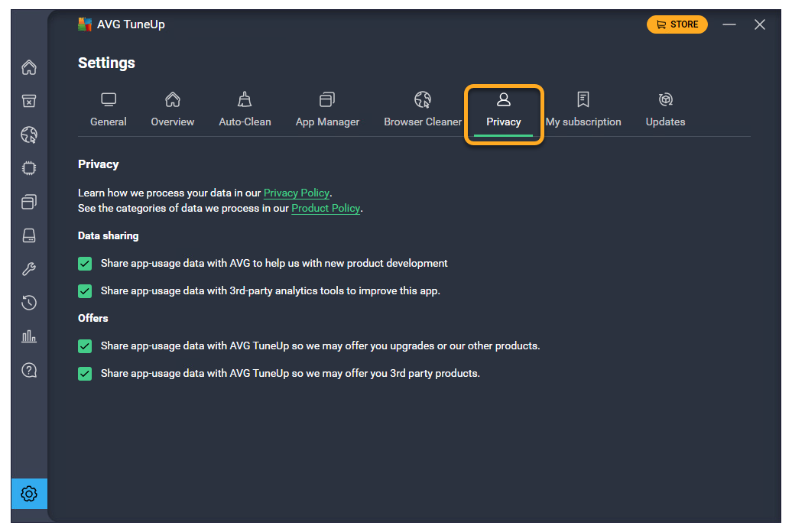The image size is (792, 532).
Task: Open the stacked windows sidebar icon
Action: [x=29, y=202]
